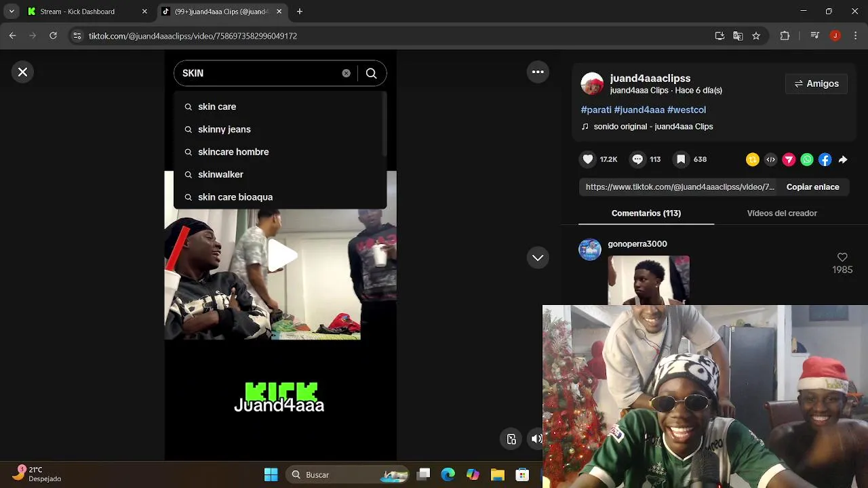
Task: Open the three-dot video options menu
Action: coord(538,72)
